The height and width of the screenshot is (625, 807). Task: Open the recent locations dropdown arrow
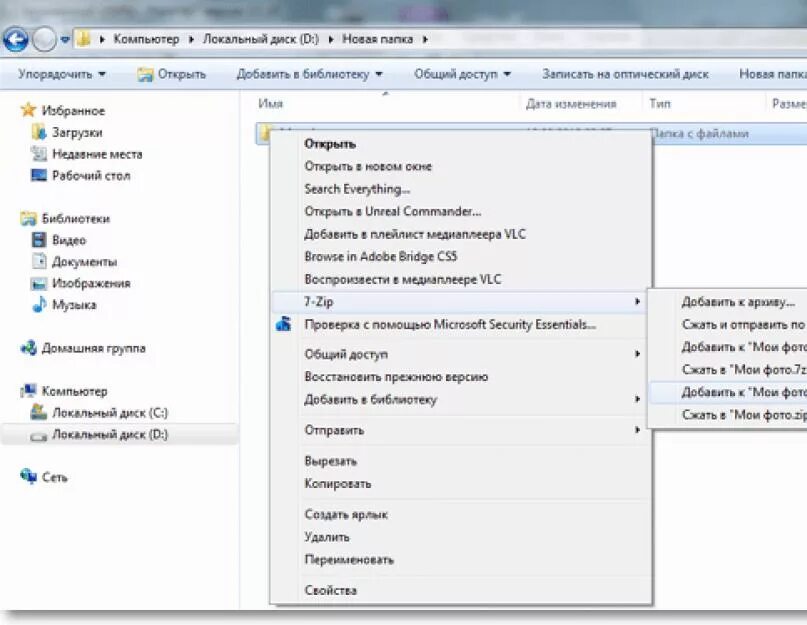[x=65, y=39]
